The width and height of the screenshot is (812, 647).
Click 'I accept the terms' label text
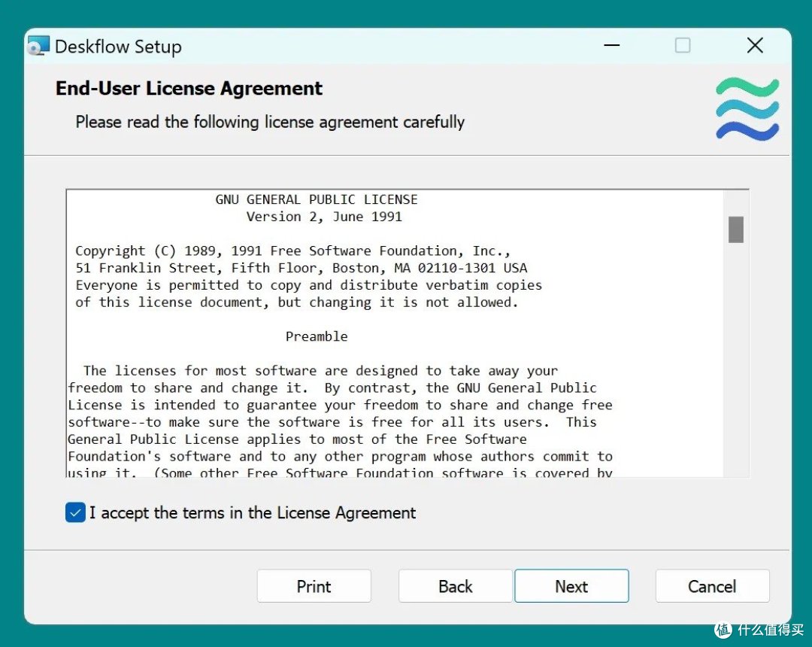253,513
